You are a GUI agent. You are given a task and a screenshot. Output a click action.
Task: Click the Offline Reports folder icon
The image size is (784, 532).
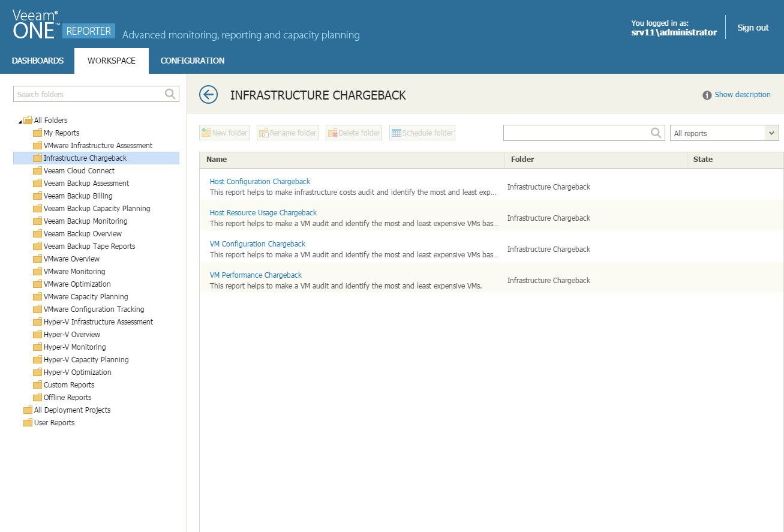point(37,397)
